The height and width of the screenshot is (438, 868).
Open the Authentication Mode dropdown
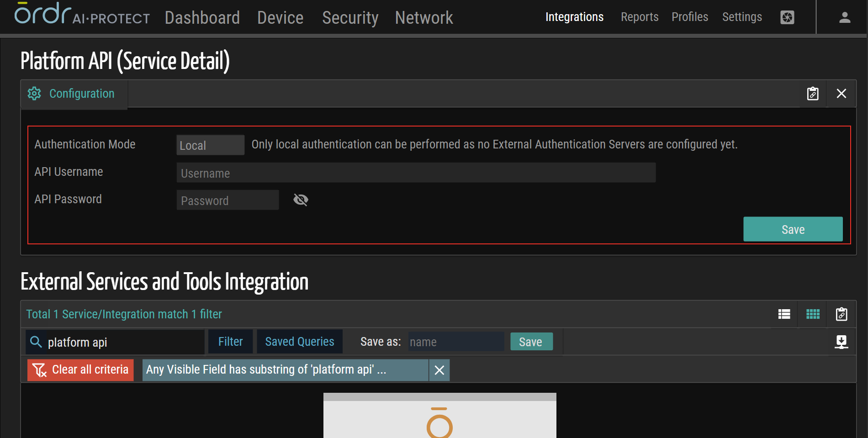[210, 145]
